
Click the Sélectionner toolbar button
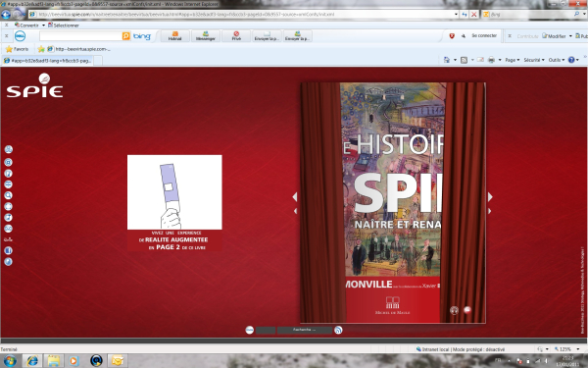64,26
